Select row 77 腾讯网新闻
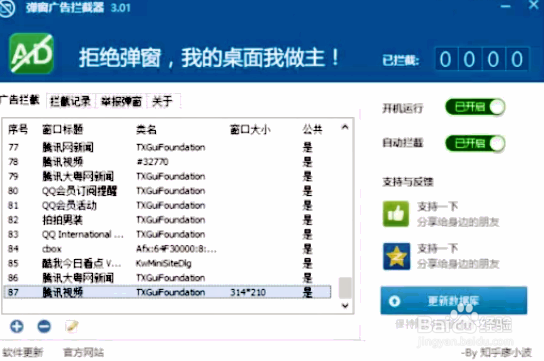This screenshot has height=361, width=544. pos(167,147)
